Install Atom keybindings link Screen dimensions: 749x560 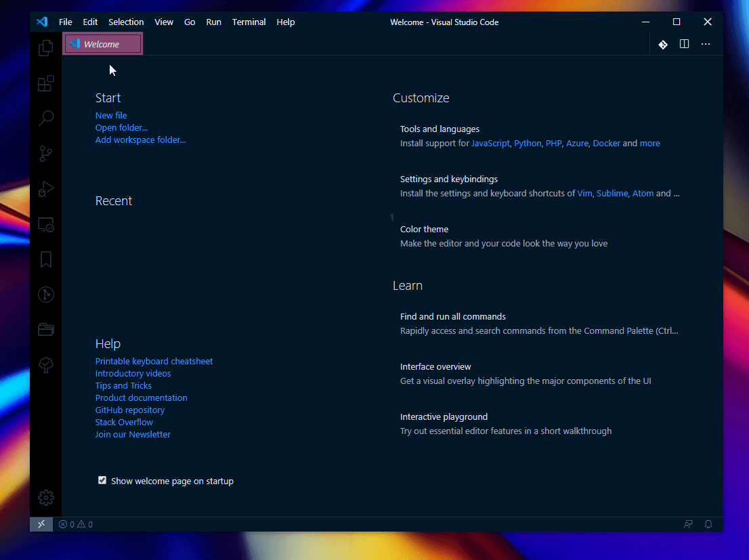pos(643,194)
